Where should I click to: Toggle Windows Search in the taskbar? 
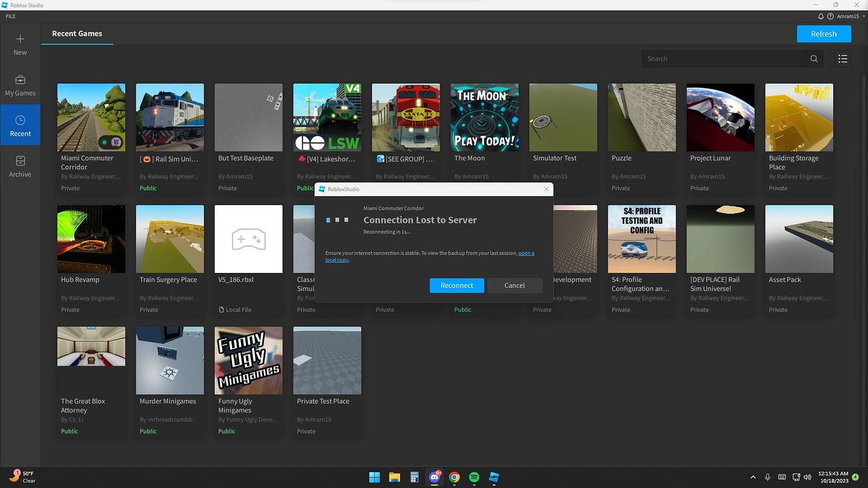tap(374, 477)
